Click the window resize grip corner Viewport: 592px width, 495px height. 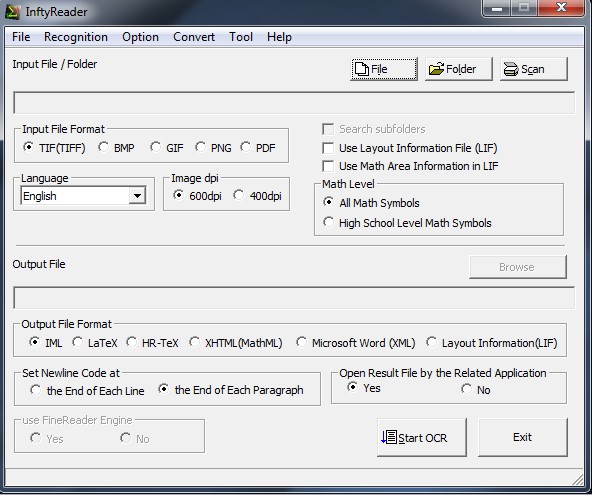pos(577,480)
